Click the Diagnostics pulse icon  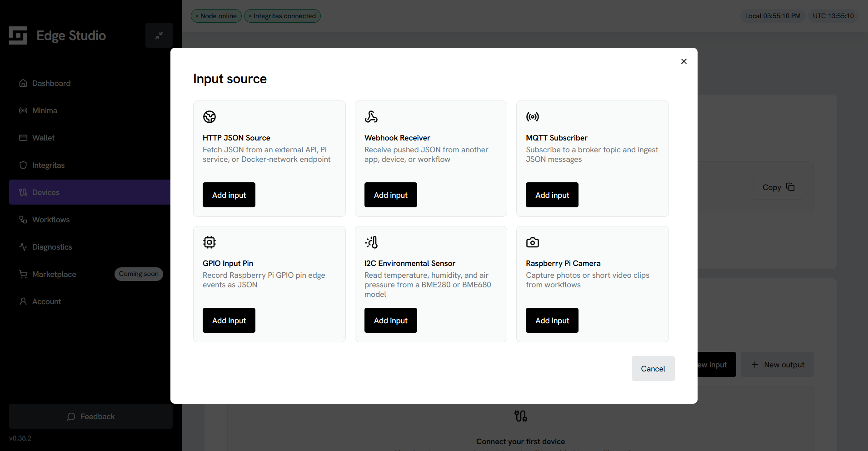point(23,247)
